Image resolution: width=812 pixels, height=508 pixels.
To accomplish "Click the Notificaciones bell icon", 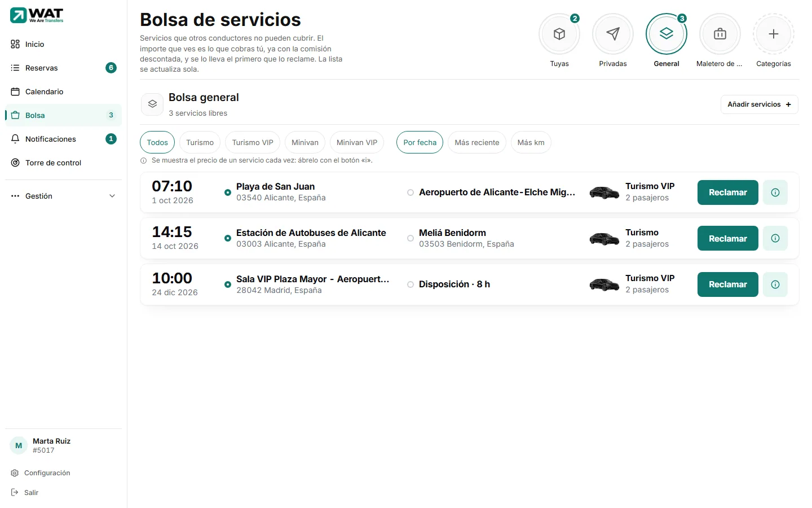I will pos(15,139).
